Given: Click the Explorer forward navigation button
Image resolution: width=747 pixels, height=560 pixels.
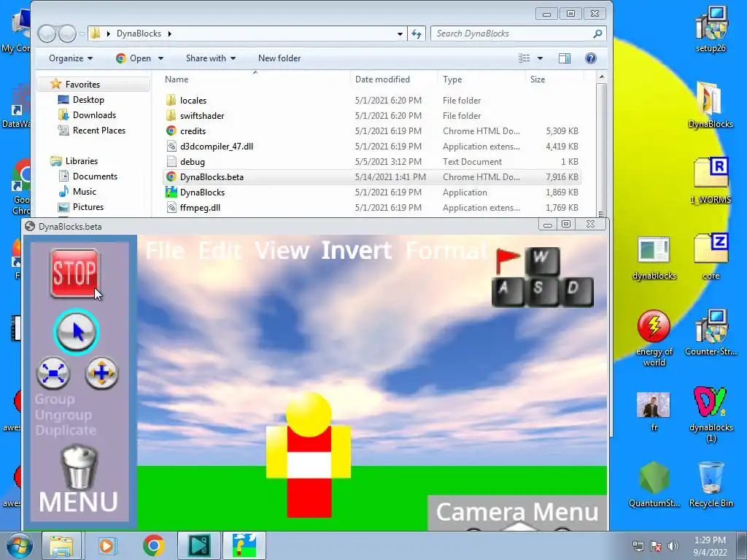Looking at the screenshot, I should (x=67, y=34).
